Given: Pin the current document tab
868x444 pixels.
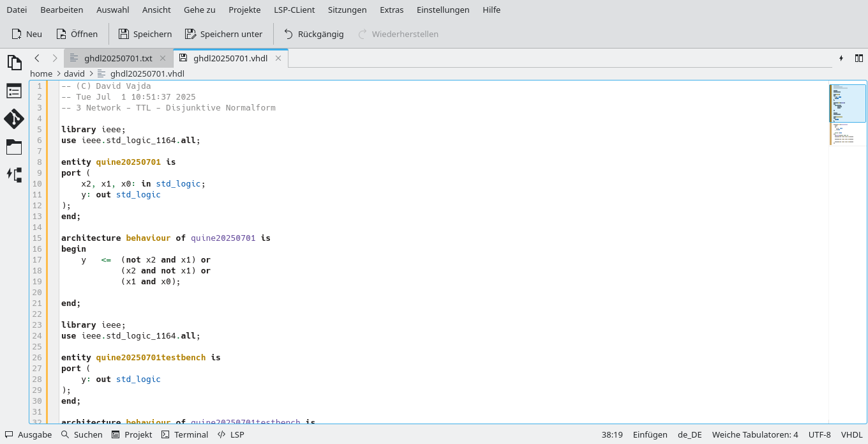Looking at the screenshot, I should pos(841,57).
